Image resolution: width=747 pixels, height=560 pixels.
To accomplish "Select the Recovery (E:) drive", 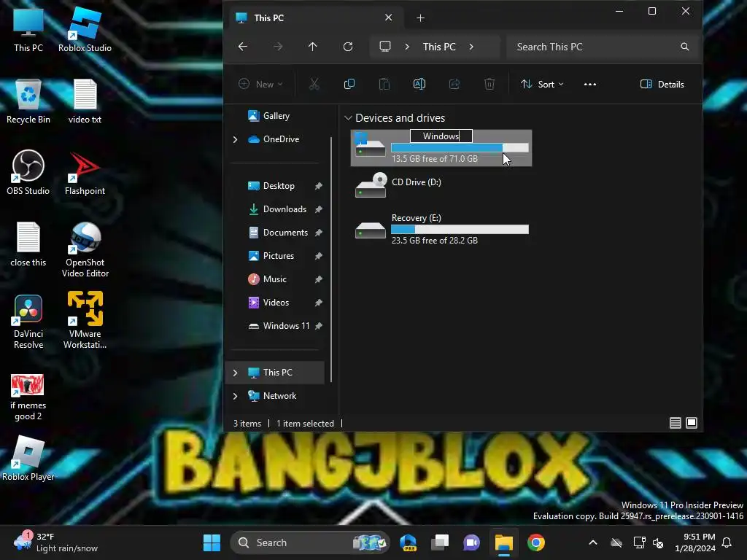I will pyautogui.click(x=441, y=230).
